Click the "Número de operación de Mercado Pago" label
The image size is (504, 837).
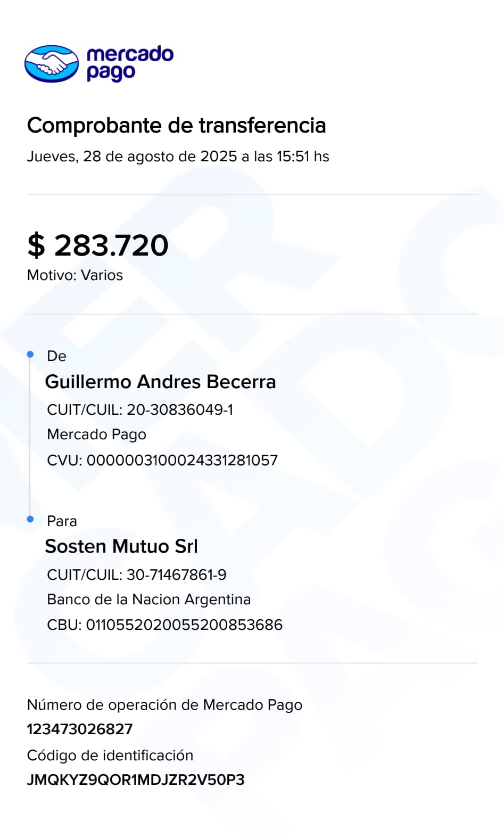click(x=164, y=705)
